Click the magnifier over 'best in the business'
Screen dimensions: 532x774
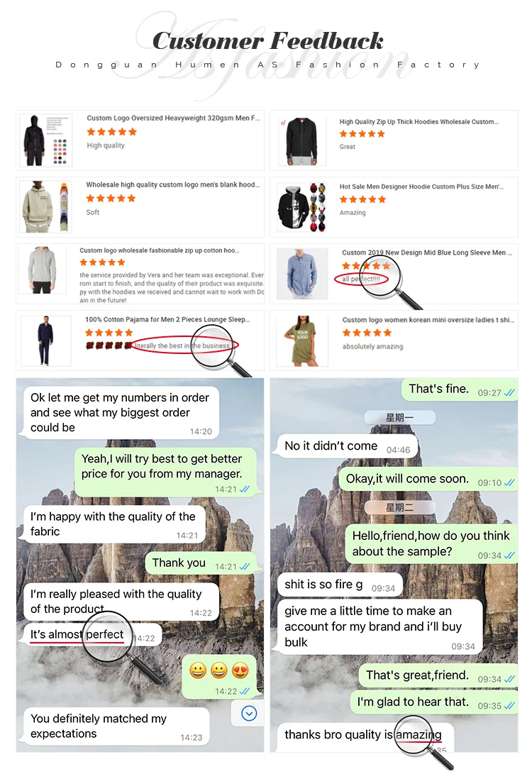pyautogui.click(x=221, y=350)
